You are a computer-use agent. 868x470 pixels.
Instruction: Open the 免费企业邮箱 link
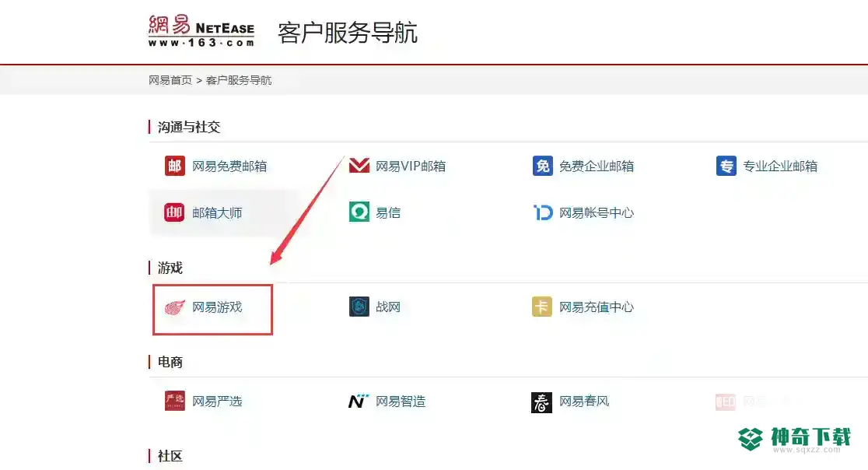tap(597, 166)
